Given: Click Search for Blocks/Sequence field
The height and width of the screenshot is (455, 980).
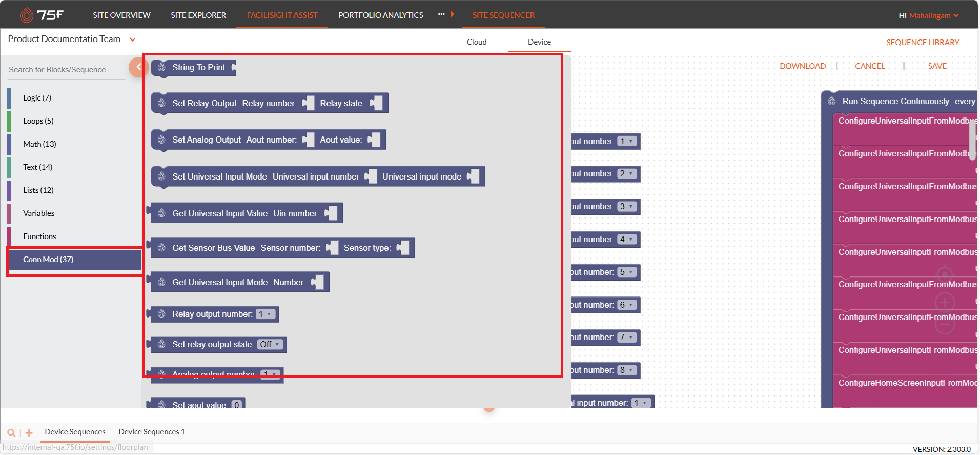Looking at the screenshot, I should click(x=67, y=70).
